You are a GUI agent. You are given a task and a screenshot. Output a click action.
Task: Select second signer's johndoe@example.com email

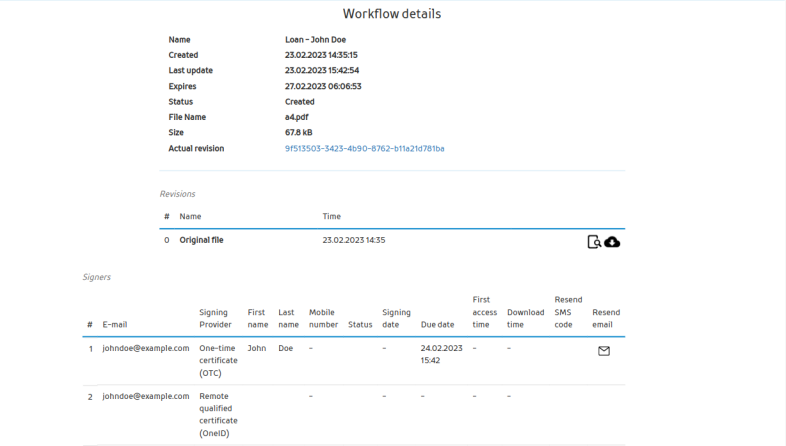(146, 396)
